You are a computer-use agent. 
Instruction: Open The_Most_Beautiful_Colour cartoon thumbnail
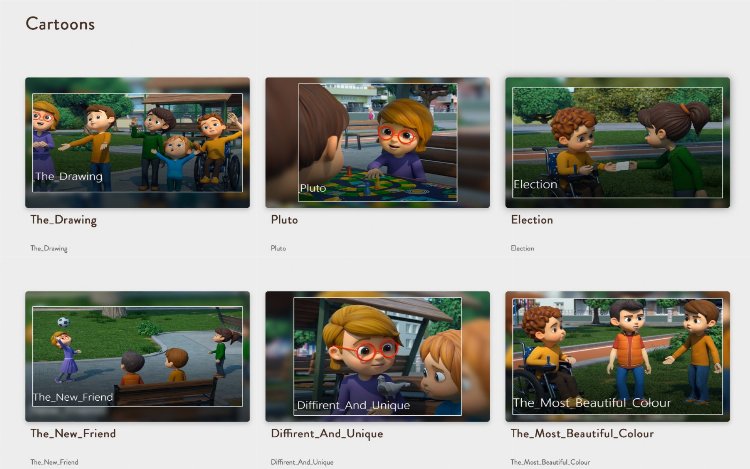[618, 356]
